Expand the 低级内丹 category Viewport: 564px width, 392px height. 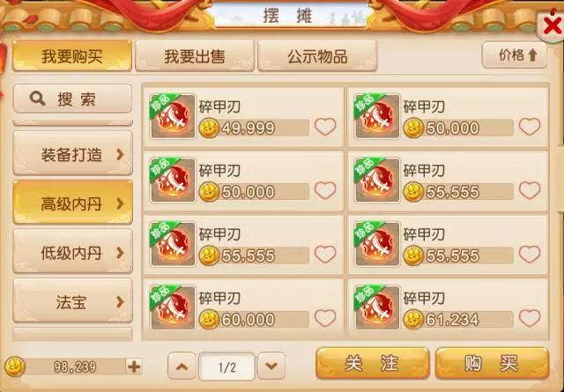coord(72,252)
